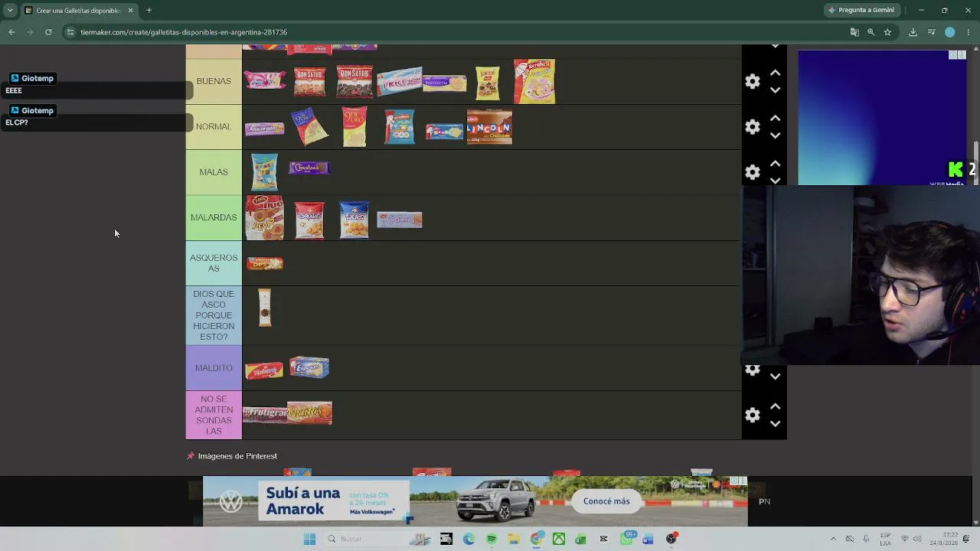Select the Crear una Galletitas tab
The image size is (980, 551).
tap(79, 11)
